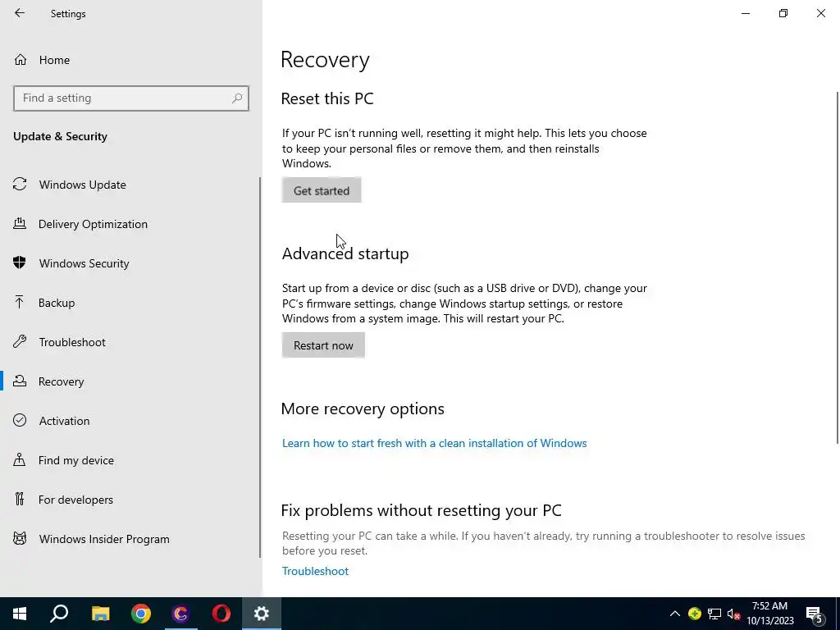Open the Troubleshoot link below Fix problems

tap(315, 571)
